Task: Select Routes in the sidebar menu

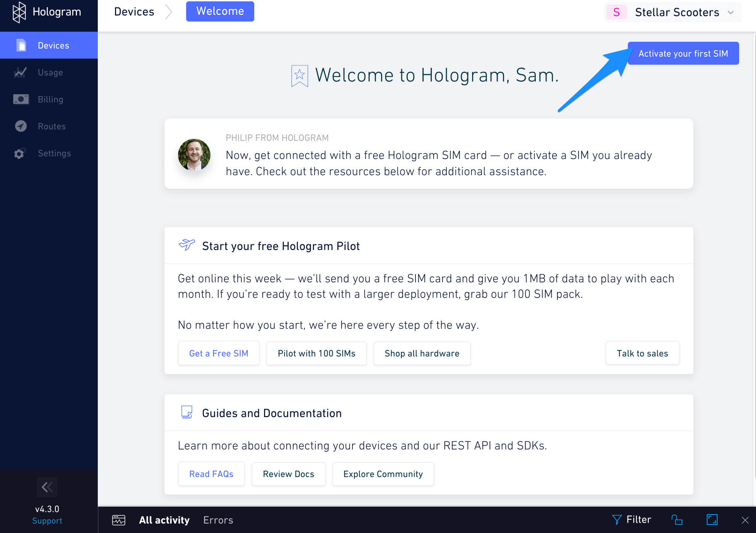Action: pyautogui.click(x=49, y=126)
